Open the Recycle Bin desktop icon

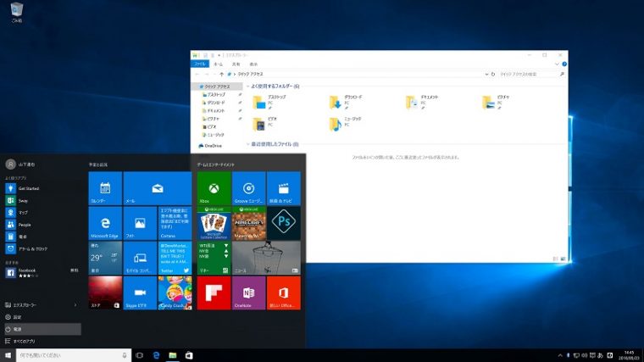pyautogui.click(x=17, y=13)
